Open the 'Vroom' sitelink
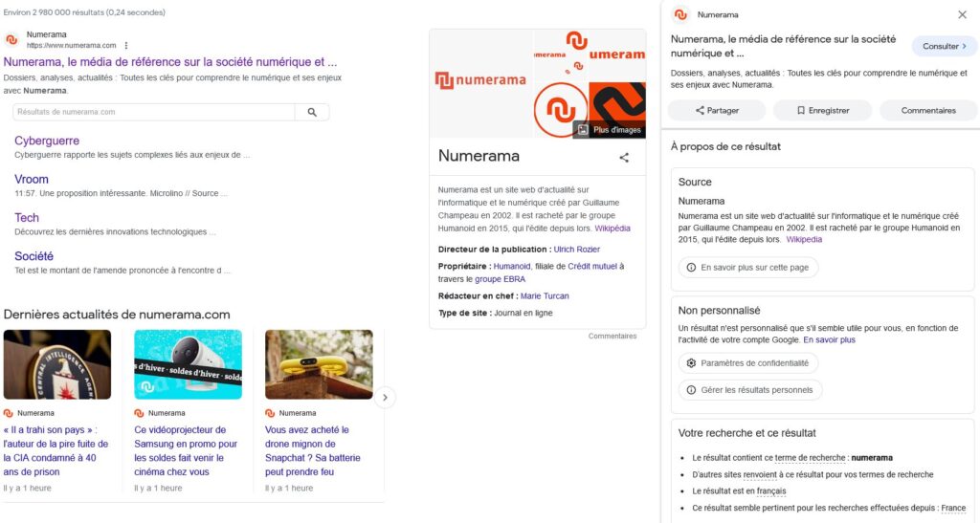The height and width of the screenshot is (523, 980). click(x=32, y=179)
